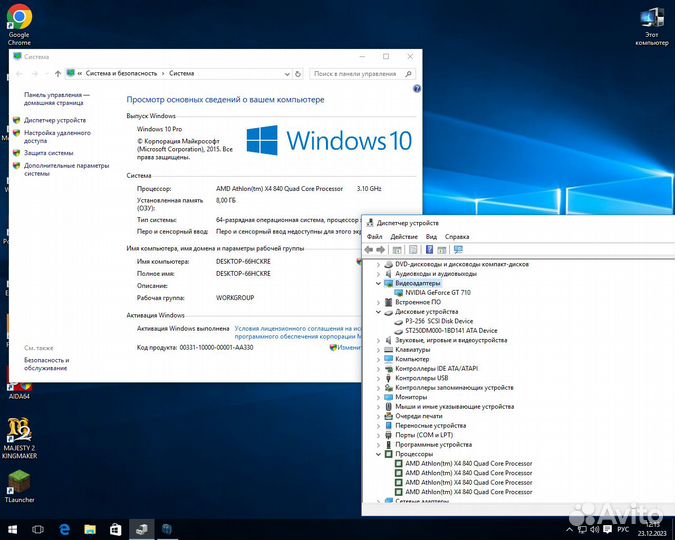Open Microsoft Edge from taskbar

click(64, 529)
